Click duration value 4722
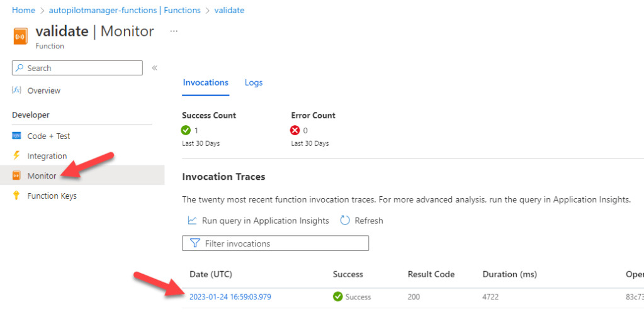This screenshot has height=322, width=644. tap(490, 297)
